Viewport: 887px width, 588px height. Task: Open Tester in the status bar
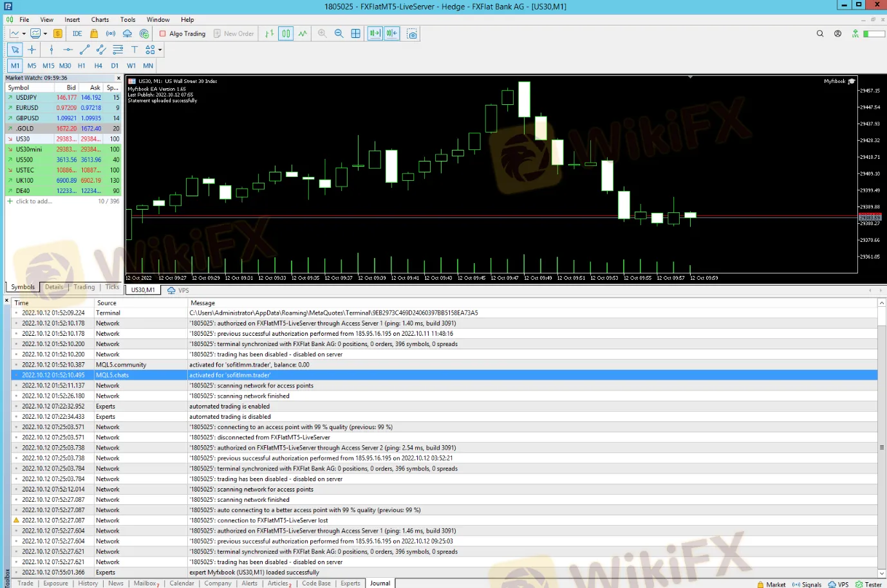coord(868,584)
